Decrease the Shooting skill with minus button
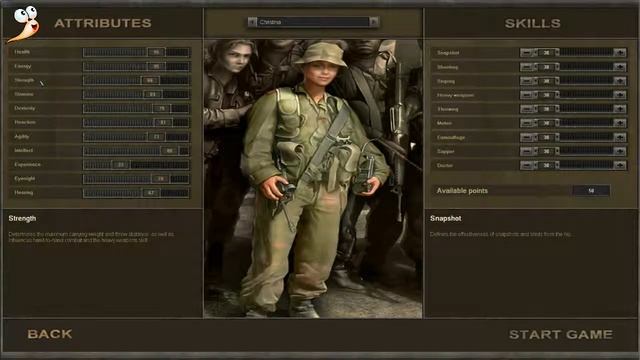Image resolution: width=640 pixels, height=360 pixels. point(527,67)
